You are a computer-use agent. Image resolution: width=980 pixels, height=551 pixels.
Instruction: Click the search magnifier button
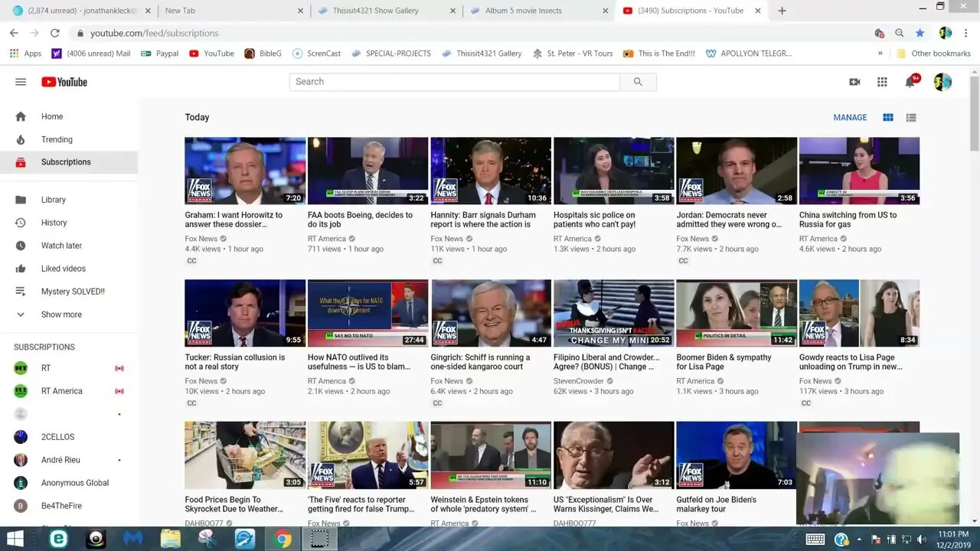tap(638, 82)
